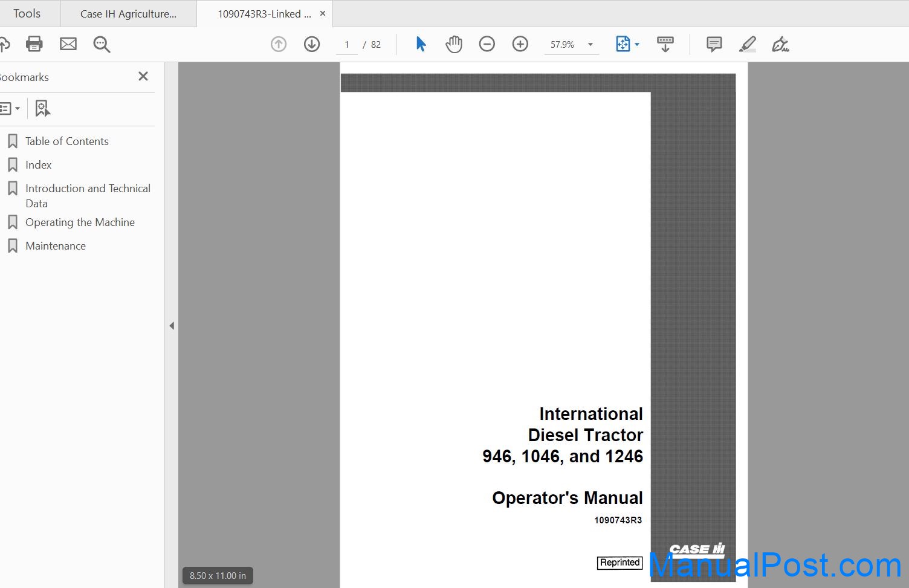This screenshot has width=909, height=588.
Task: Click the Upload to cloud icon
Action: click(4, 44)
